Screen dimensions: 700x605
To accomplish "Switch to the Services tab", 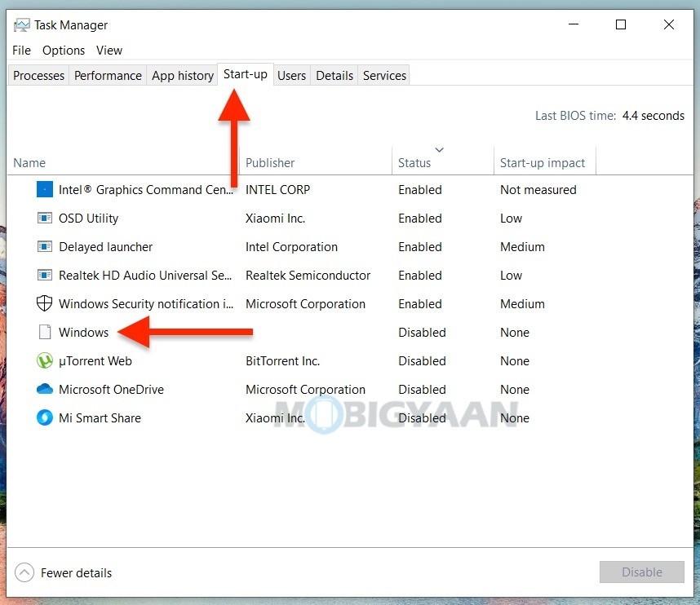I will click(384, 75).
